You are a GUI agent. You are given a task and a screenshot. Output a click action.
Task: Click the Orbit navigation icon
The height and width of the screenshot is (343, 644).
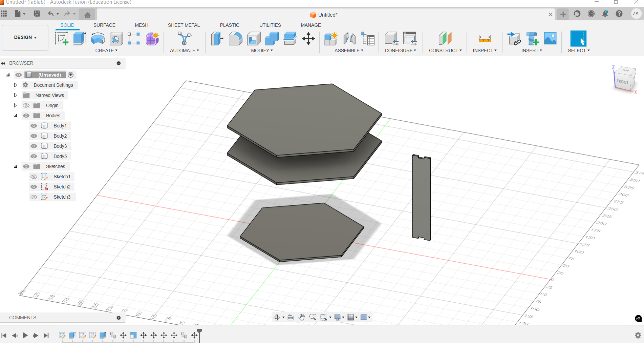click(x=277, y=317)
